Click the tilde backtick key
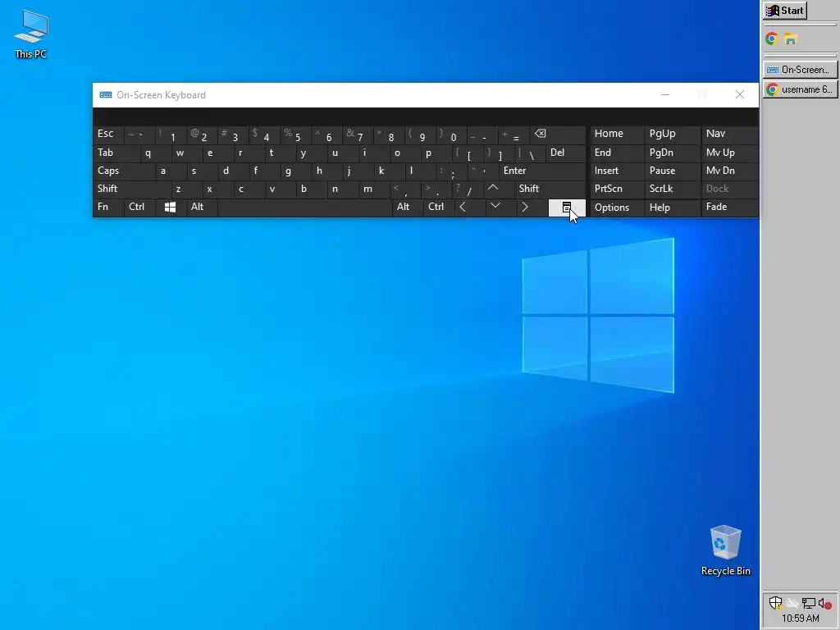840x630 pixels. coord(139,134)
